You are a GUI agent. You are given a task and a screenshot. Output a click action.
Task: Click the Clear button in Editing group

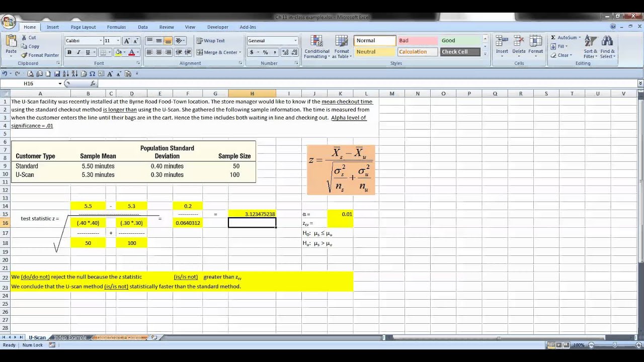click(x=561, y=55)
